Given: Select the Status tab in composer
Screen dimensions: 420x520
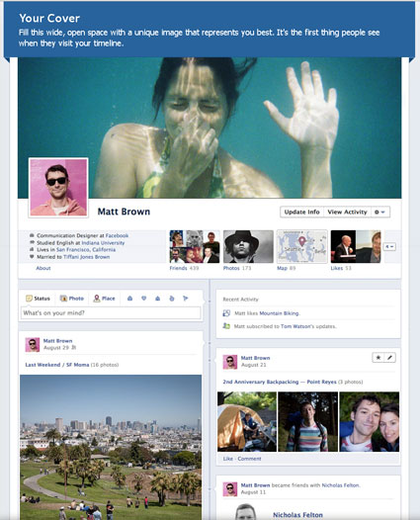Looking at the screenshot, I should coord(38,299).
